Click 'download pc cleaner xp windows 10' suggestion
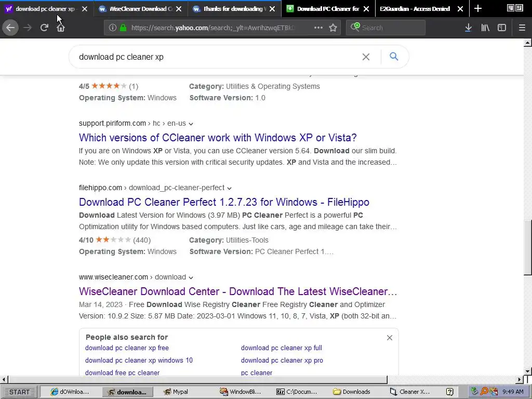 pos(139,361)
